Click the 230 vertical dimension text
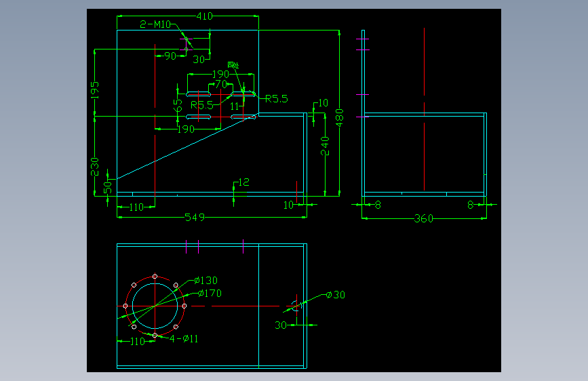The height and width of the screenshot is (381, 588). (94, 167)
